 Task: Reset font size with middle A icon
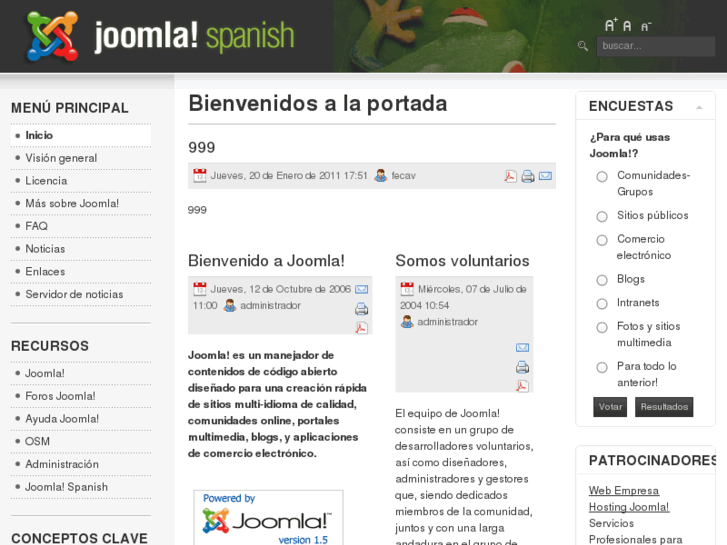pos(627,26)
